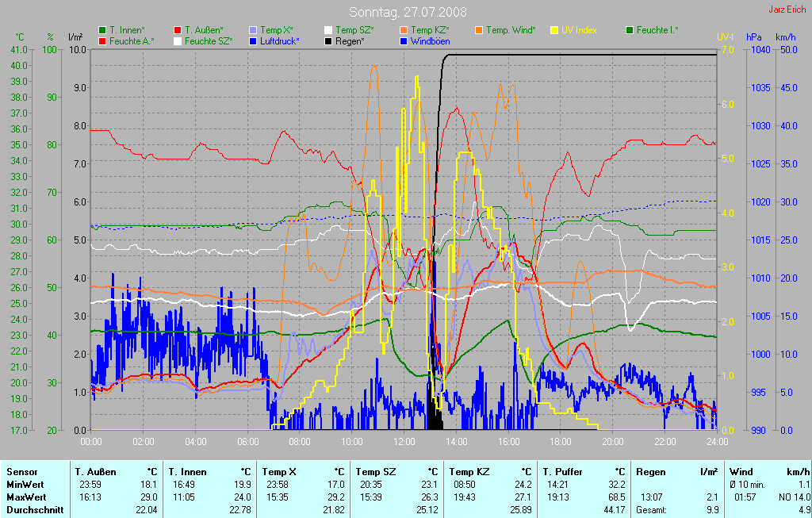Click the '12:00' time axis label
Image resolution: width=812 pixels, height=518 pixels.
pyautogui.click(x=404, y=442)
